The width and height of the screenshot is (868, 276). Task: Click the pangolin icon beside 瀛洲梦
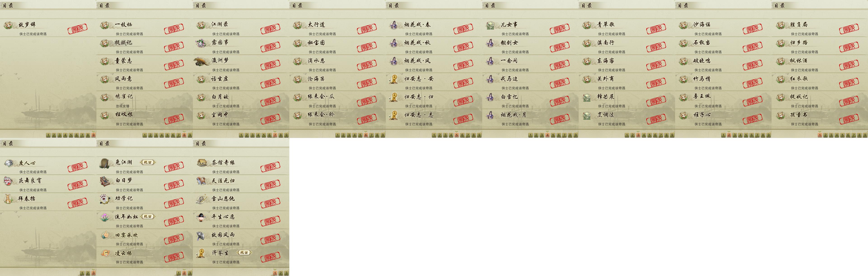point(201,61)
